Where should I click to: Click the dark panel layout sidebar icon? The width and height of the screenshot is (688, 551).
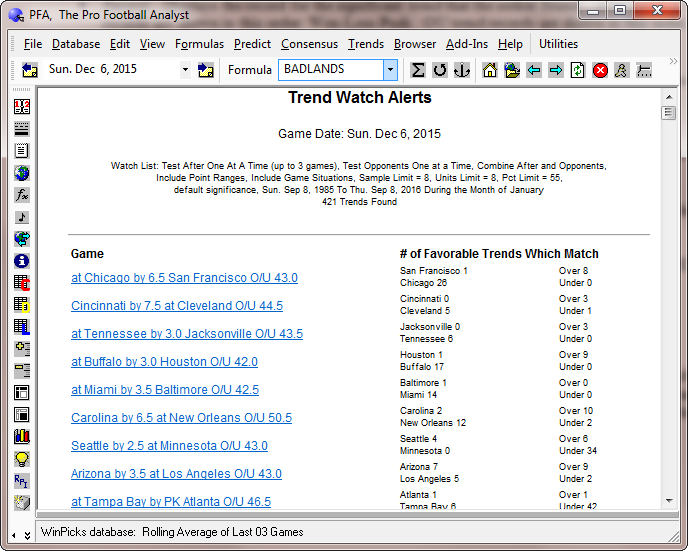coord(22,414)
